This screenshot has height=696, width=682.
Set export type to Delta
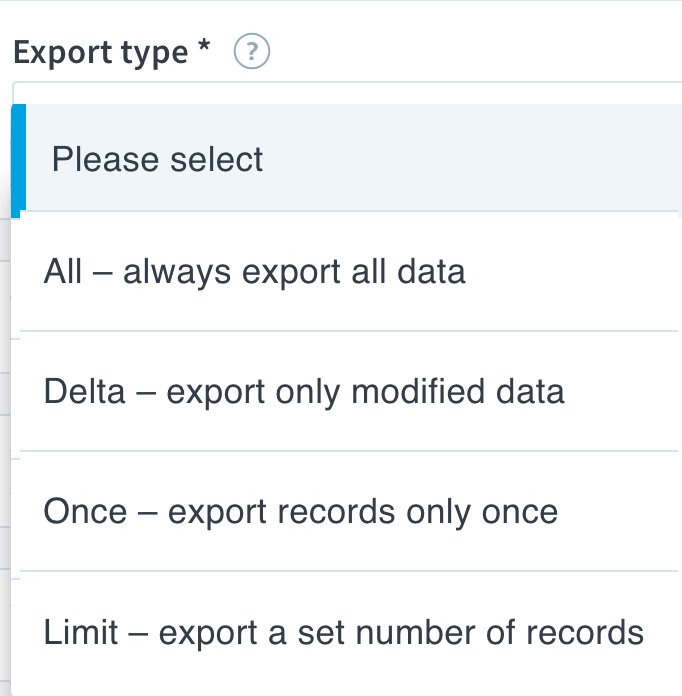pyautogui.click(x=346, y=391)
